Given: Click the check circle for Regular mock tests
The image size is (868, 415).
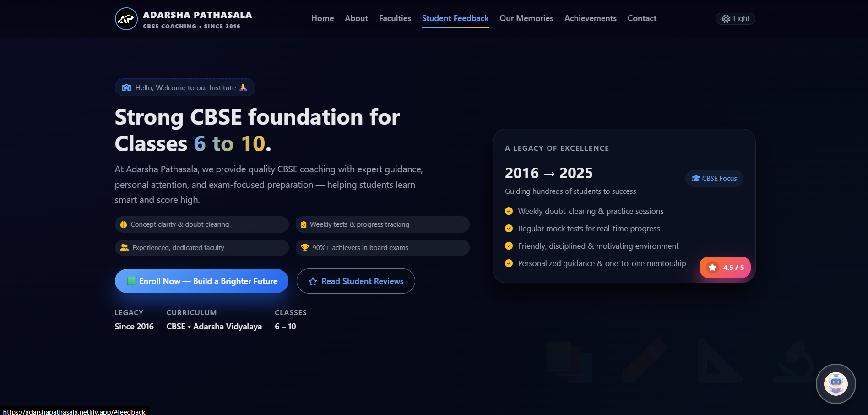Looking at the screenshot, I should pyautogui.click(x=509, y=228).
